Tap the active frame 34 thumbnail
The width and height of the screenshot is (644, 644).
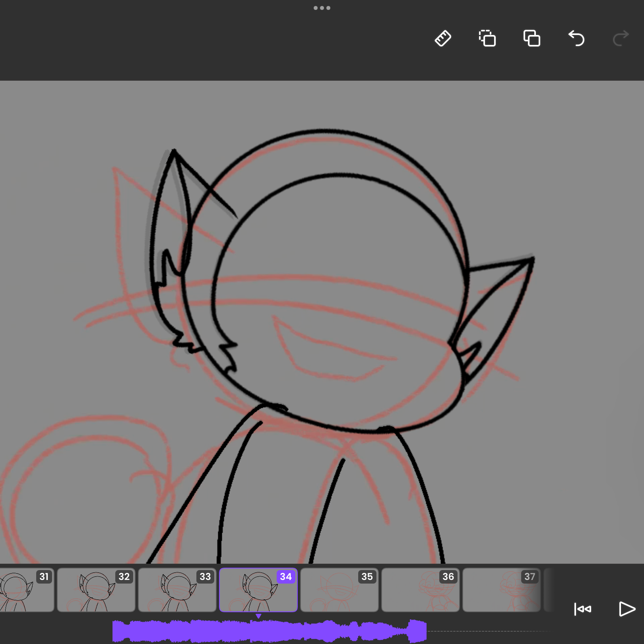[258, 590]
